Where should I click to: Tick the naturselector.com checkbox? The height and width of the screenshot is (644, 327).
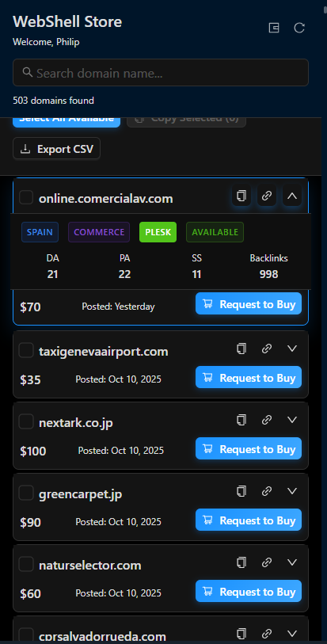click(x=26, y=564)
